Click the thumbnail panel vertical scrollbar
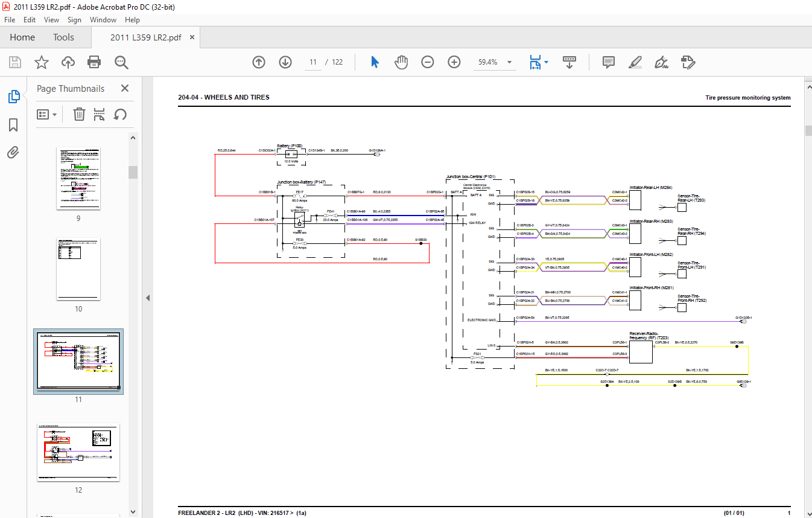 coord(133,172)
